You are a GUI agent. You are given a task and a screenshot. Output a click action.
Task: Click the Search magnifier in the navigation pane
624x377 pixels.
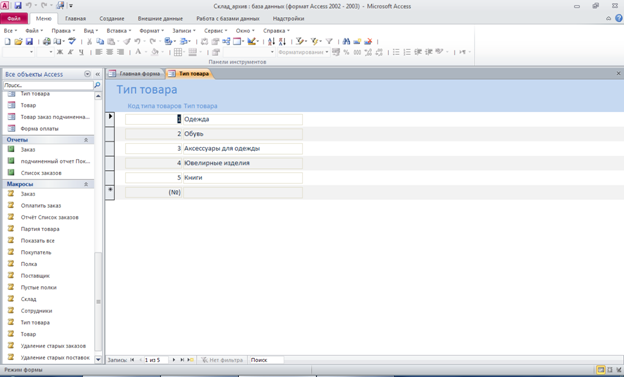[97, 85]
